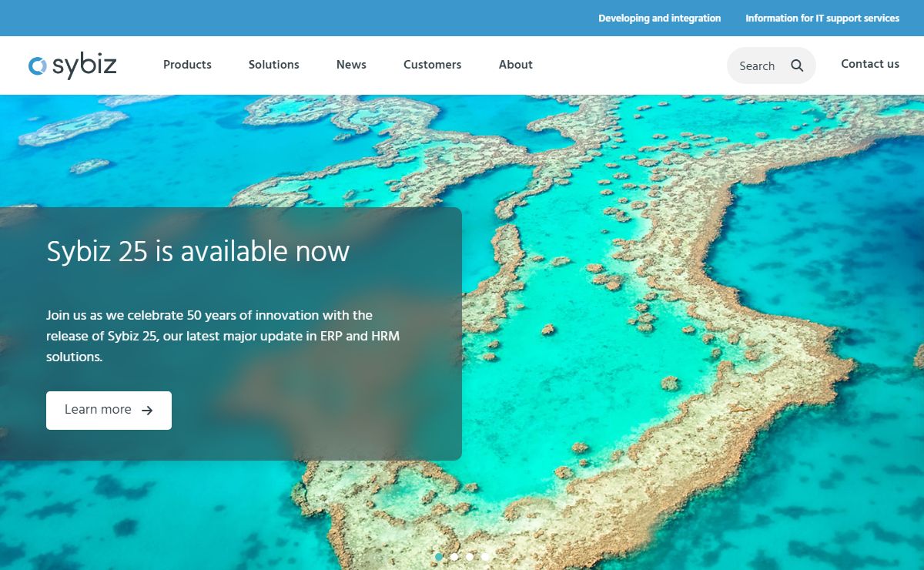Open the Solutions menu
Image resolution: width=924 pixels, height=570 pixels.
274,65
